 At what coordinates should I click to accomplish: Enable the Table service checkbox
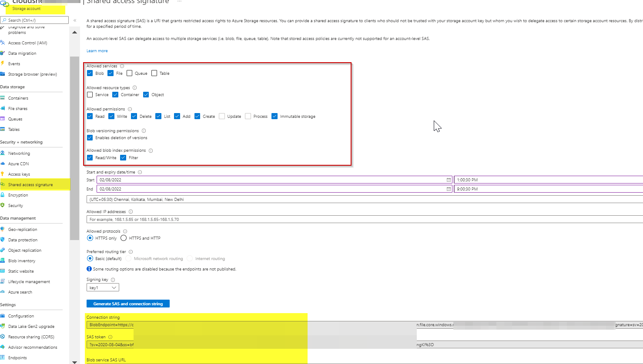coord(154,73)
